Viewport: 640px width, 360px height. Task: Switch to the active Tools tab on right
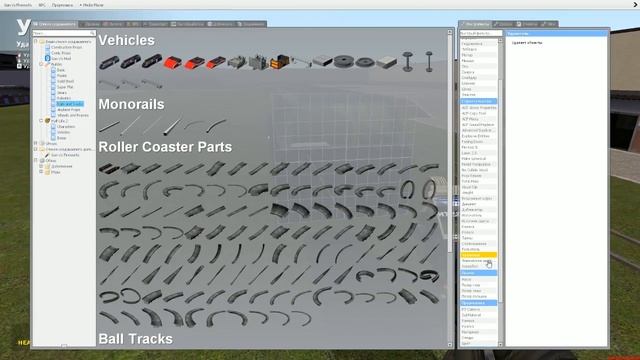pyautogui.click(x=475, y=24)
